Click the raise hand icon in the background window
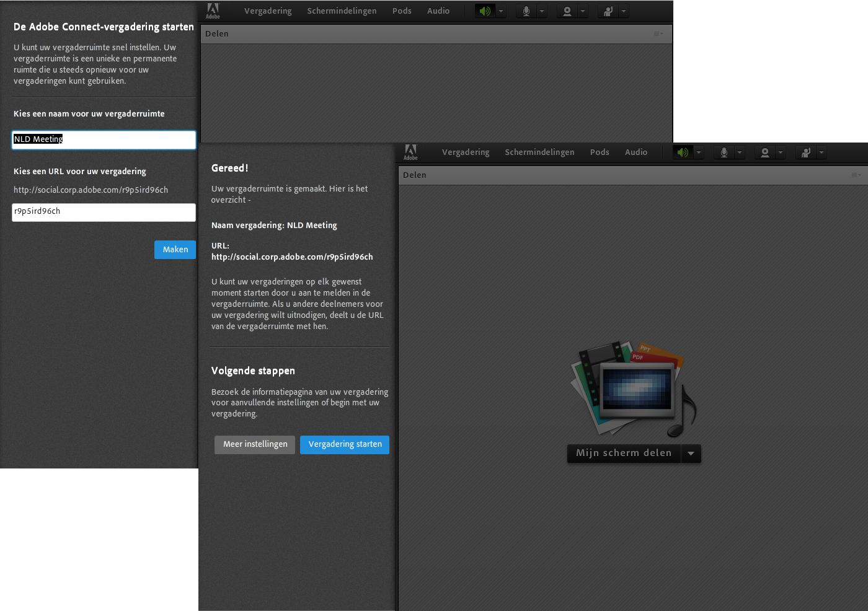The image size is (868, 611). pyautogui.click(x=608, y=11)
